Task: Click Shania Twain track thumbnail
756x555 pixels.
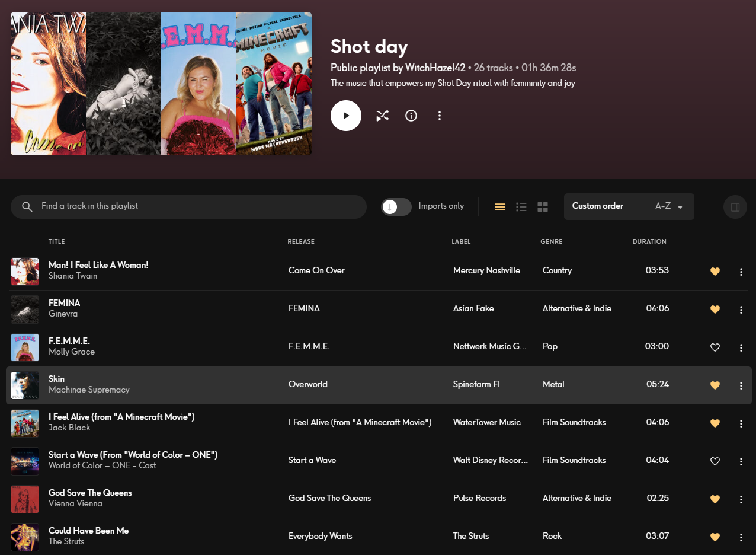Action: 25,272
